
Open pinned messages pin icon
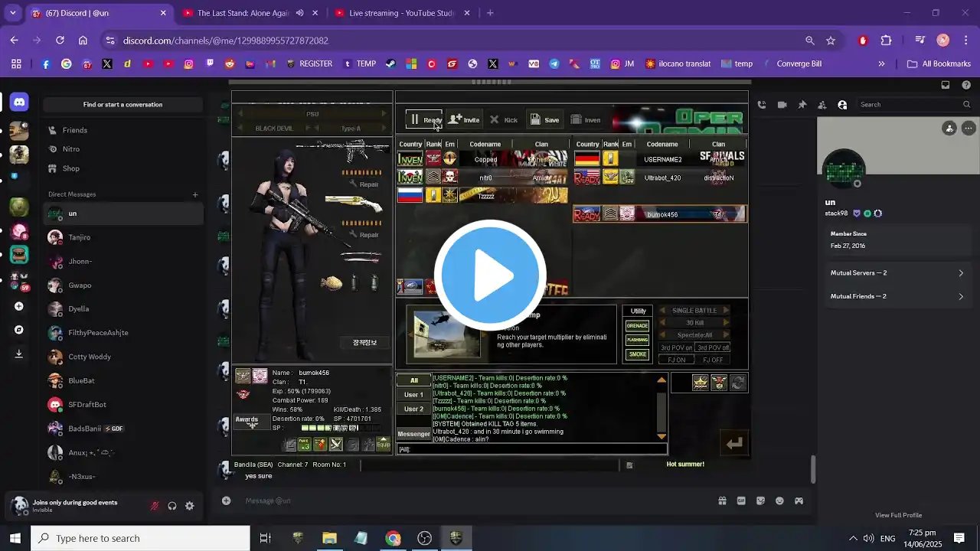(802, 105)
